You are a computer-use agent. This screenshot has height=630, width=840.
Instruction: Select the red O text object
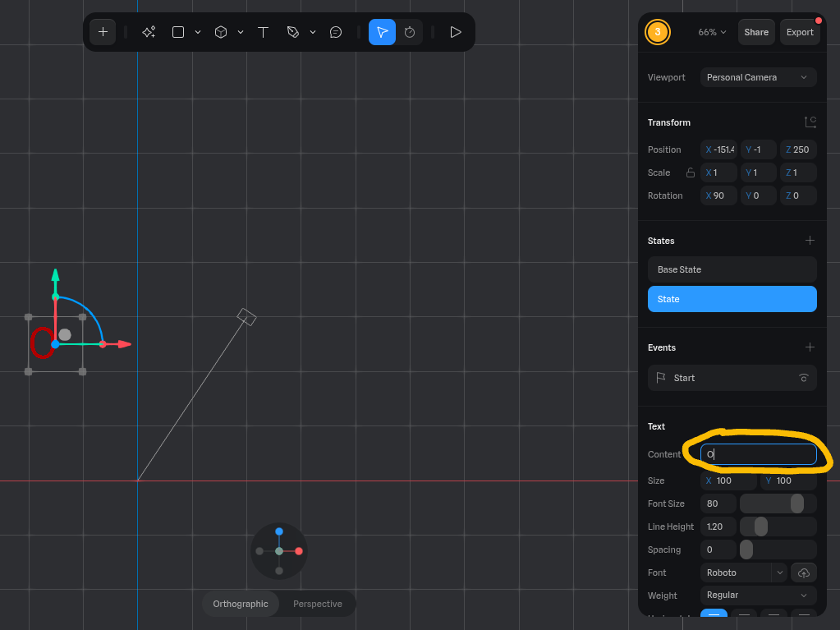tap(42, 343)
